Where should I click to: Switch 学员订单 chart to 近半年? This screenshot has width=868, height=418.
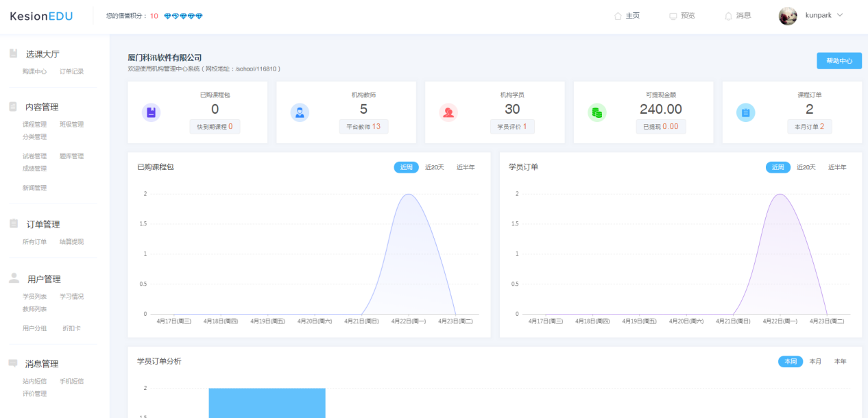(x=837, y=167)
